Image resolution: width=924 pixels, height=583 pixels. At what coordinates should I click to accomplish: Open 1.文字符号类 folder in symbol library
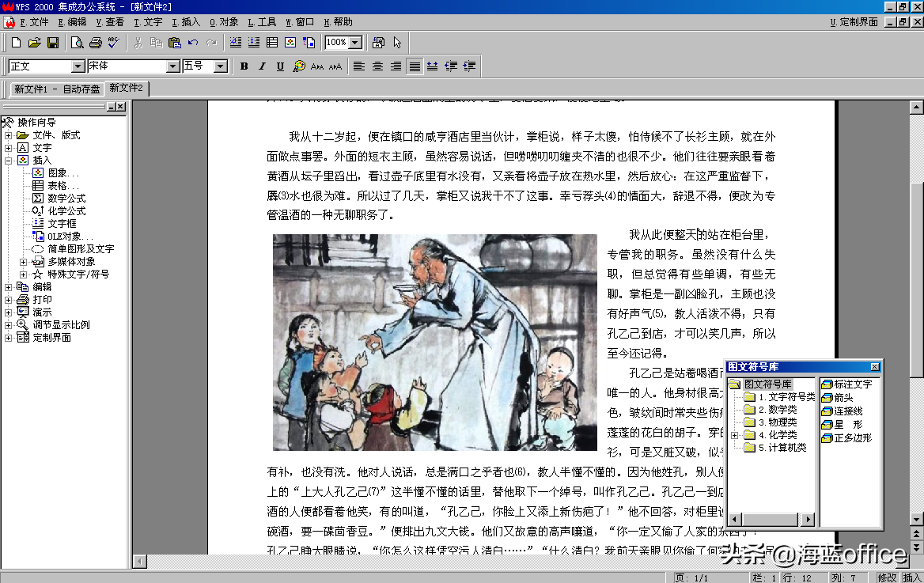786,397
